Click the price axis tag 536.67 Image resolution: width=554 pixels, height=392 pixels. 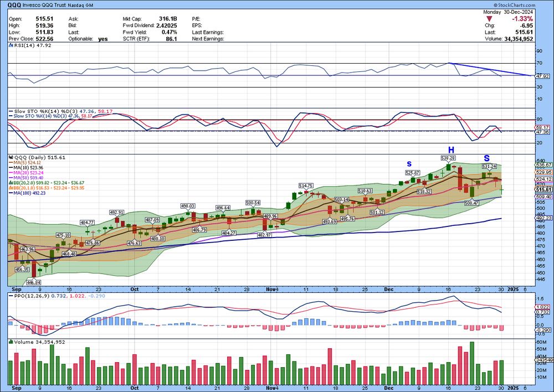click(x=544, y=165)
